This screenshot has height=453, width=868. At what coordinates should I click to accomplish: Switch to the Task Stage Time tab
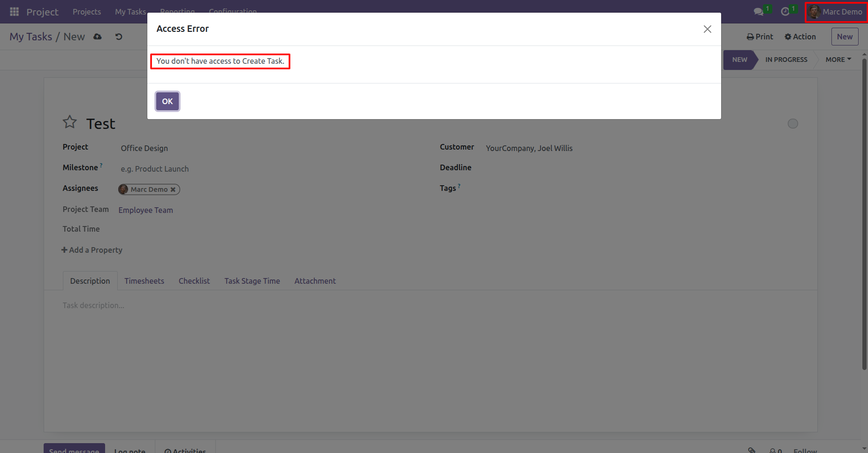(x=252, y=281)
